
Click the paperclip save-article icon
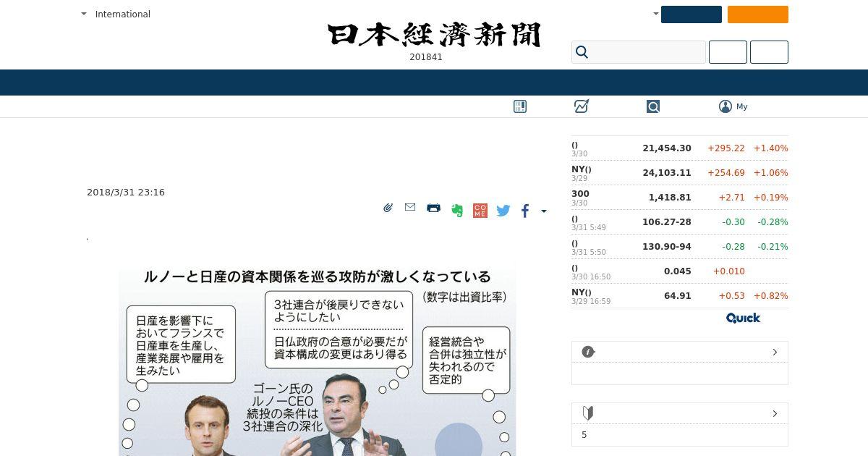[388, 208]
